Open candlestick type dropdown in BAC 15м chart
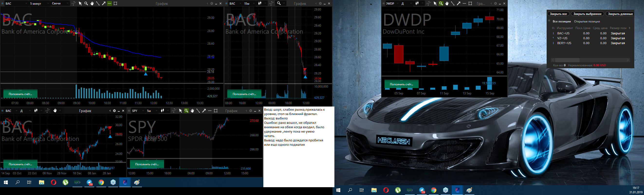The height and width of the screenshot is (195, 644). point(262,3)
